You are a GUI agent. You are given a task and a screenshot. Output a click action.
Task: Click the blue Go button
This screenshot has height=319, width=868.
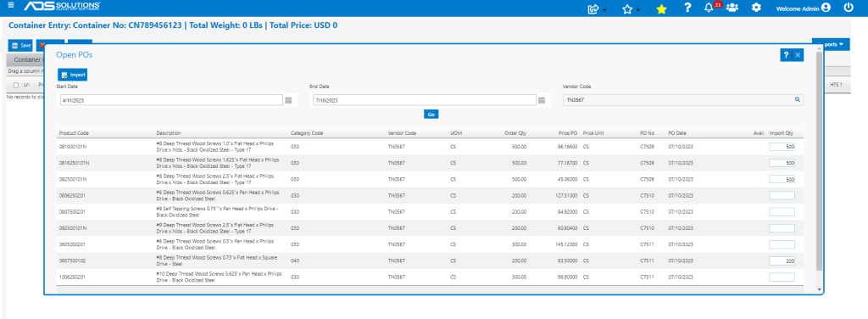coord(431,114)
